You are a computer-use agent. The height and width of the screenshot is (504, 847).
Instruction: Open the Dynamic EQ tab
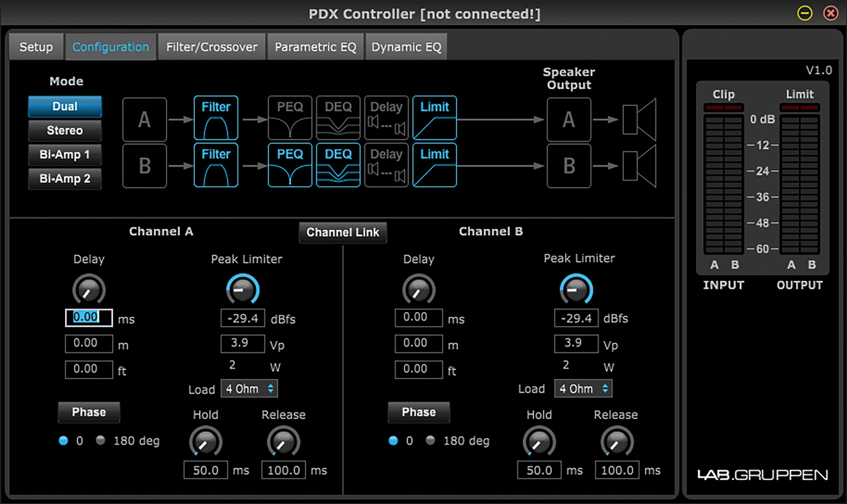click(407, 47)
